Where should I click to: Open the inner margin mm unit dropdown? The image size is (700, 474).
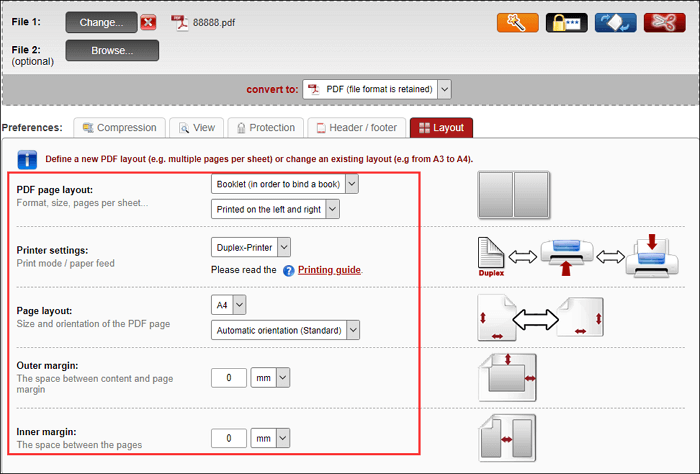tap(270, 438)
